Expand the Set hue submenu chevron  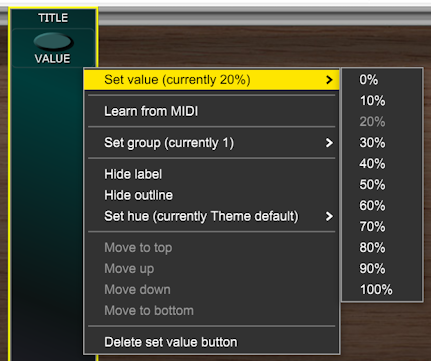click(329, 216)
